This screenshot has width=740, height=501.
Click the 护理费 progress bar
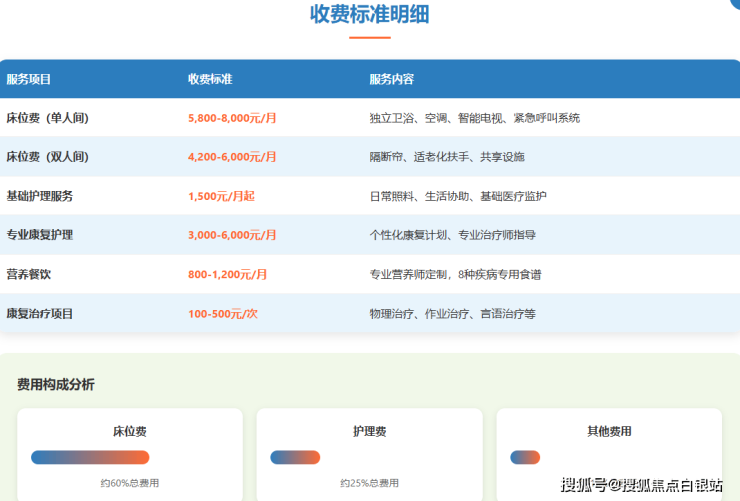click(x=295, y=457)
